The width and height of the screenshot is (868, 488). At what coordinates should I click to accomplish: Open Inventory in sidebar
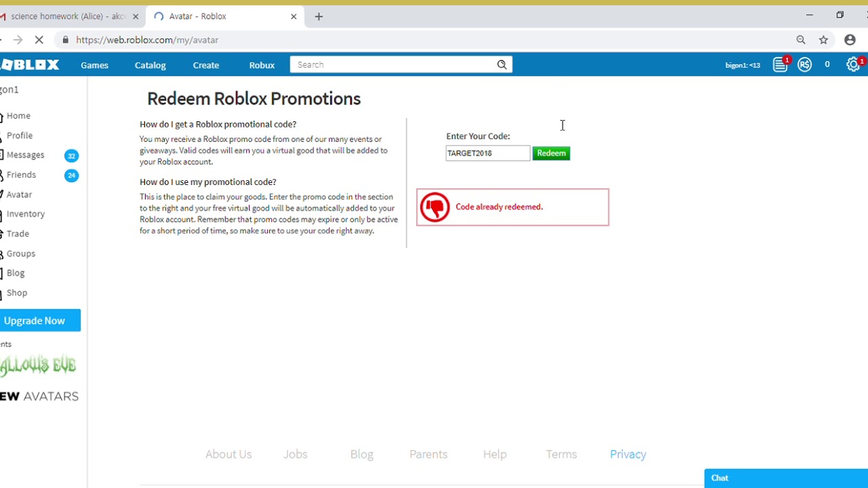(x=26, y=214)
